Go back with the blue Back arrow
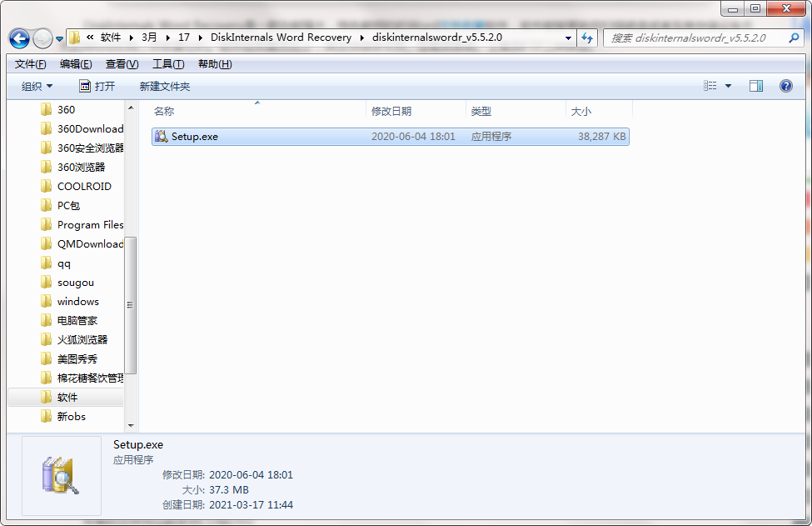The image size is (812, 526). (x=19, y=38)
